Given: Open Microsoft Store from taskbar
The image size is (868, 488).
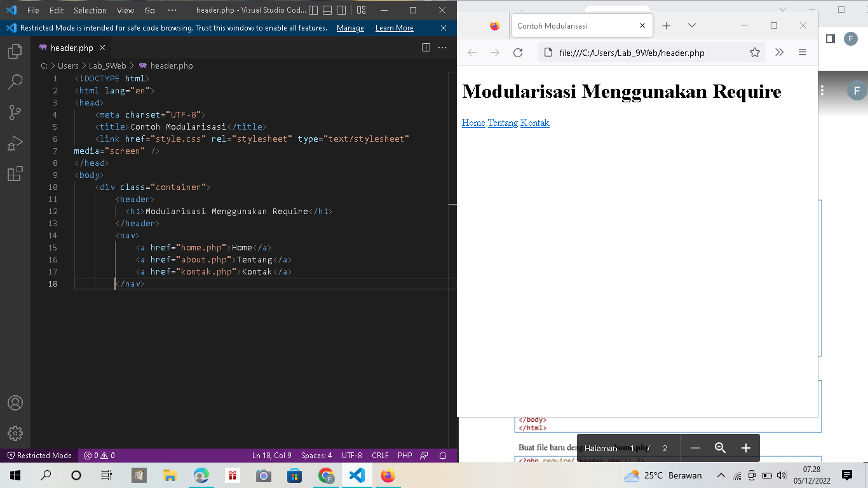Looking at the screenshot, I should click(x=294, y=475).
